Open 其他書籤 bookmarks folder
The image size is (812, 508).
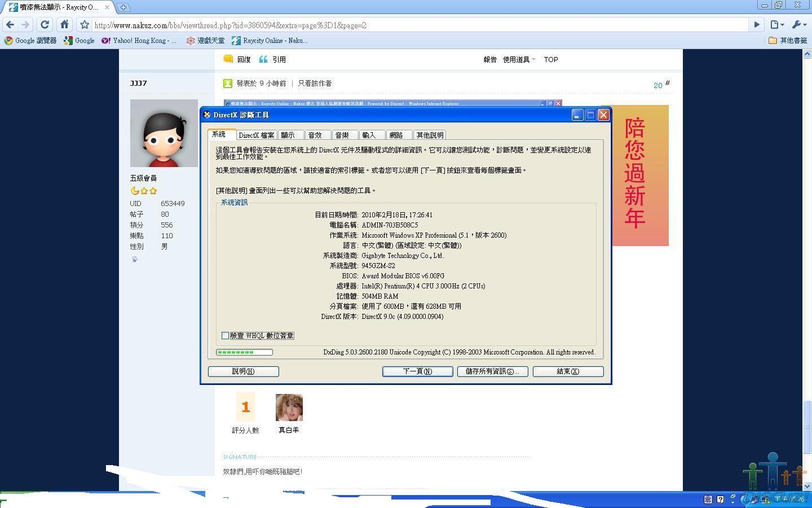[788, 41]
